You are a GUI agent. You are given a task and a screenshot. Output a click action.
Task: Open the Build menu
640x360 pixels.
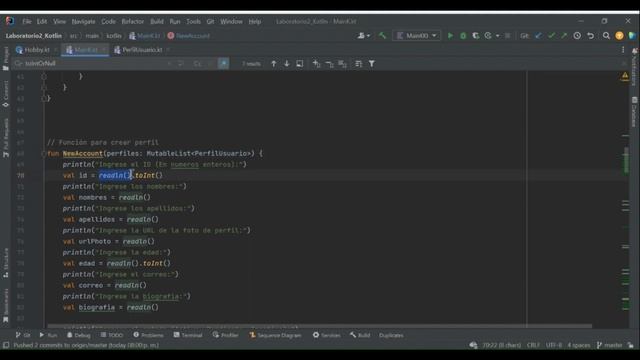click(157, 21)
